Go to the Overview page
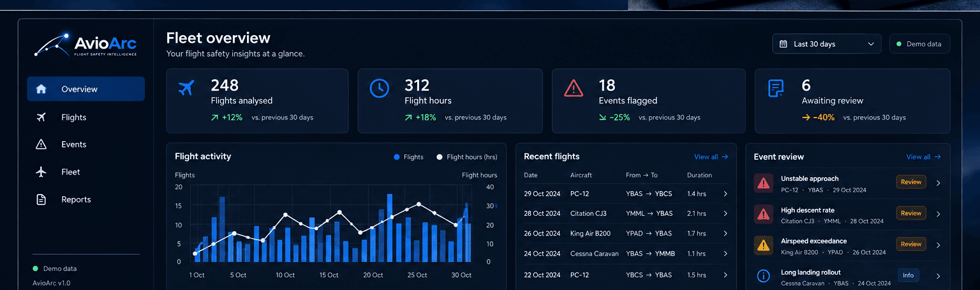The image size is (980, 290). pyautogui.click(x=85, y=89)
